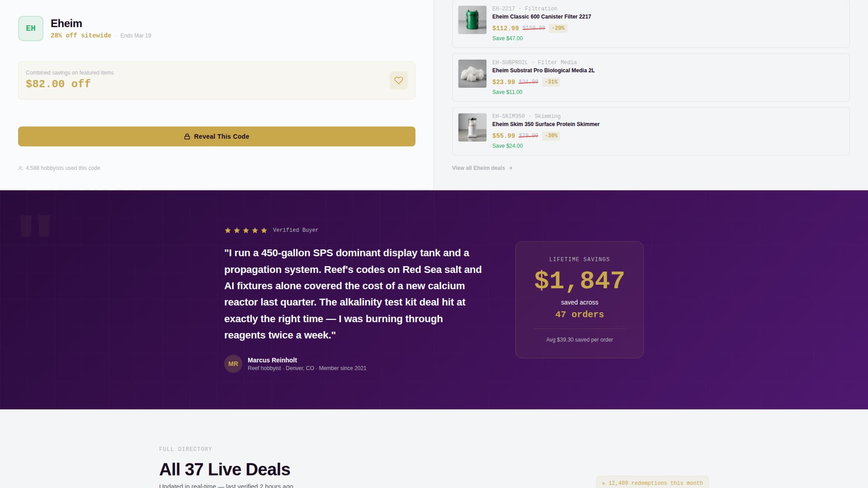Viewport: 868px width, 488px height.
Task: Click the five-star rating in testimonial
Action: (246, 230)
